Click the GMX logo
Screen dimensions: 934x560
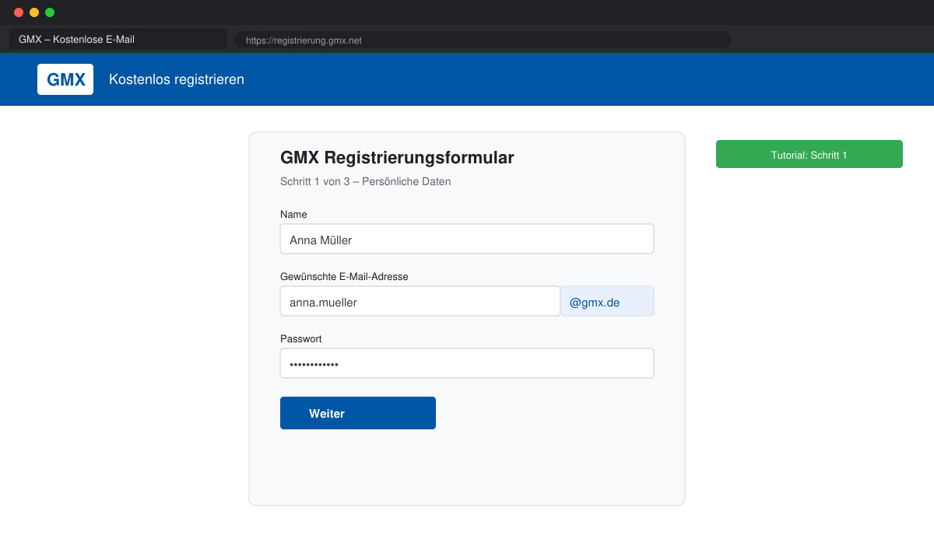click(x=65, y=79)
